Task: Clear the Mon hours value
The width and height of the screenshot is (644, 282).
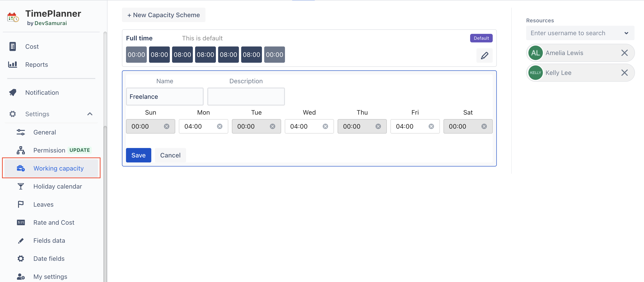Action: point(219,126)
